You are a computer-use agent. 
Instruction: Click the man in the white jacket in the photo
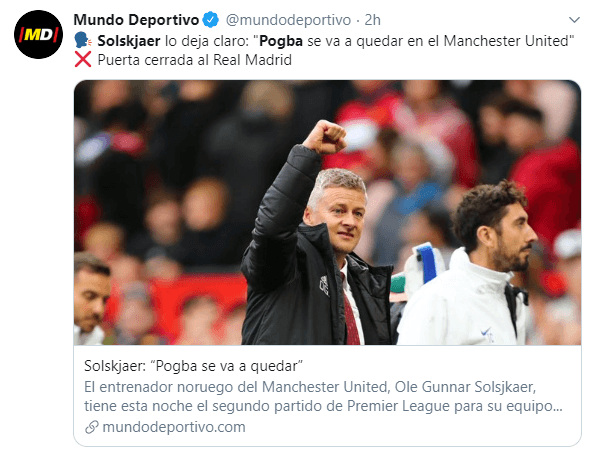[468, 263]
